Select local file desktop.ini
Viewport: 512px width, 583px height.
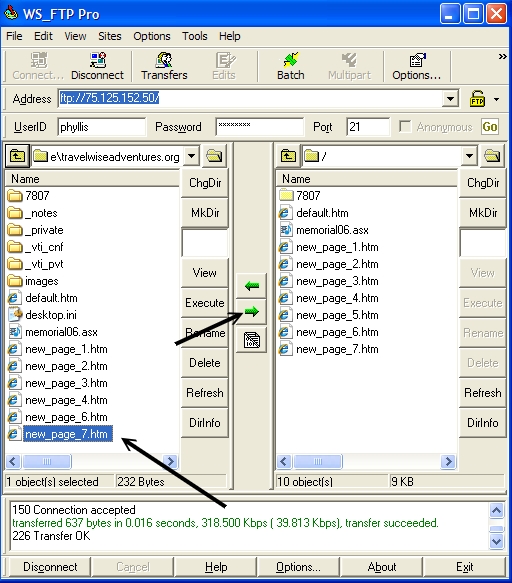(42, 315)
